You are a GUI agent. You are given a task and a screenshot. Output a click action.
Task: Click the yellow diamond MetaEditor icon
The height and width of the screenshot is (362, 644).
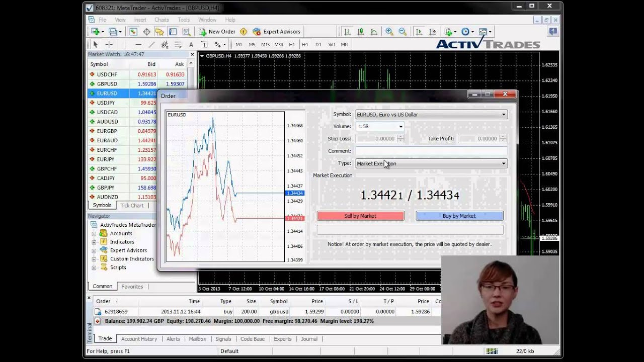(244, 32)
